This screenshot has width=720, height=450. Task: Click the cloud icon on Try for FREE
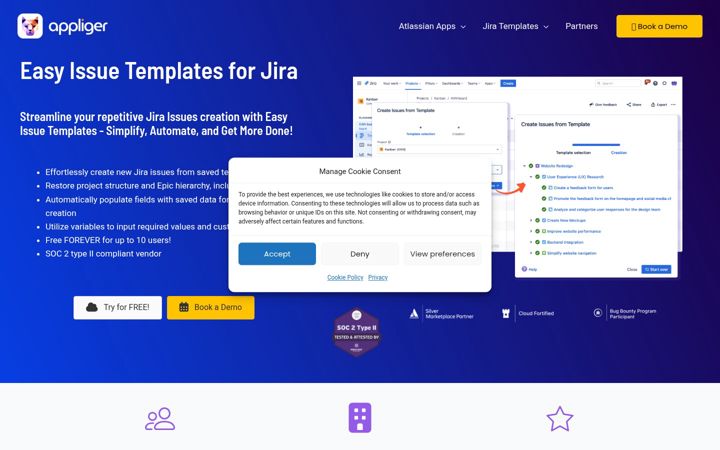[92, 307]
